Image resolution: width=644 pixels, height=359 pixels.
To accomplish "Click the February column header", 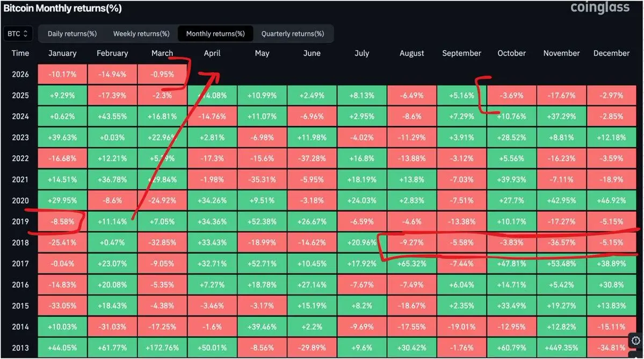I will tap(112, 53).
